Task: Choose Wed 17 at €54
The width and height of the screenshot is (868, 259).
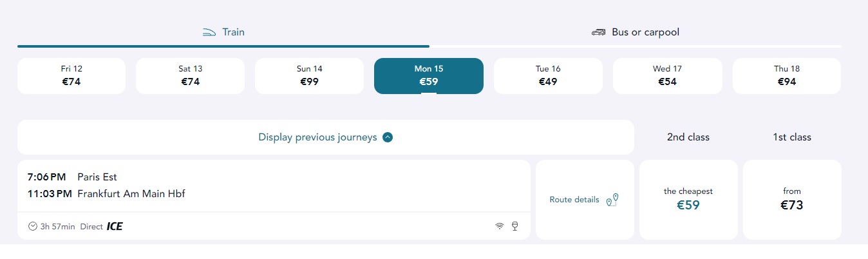Action: tap(667, 75)
